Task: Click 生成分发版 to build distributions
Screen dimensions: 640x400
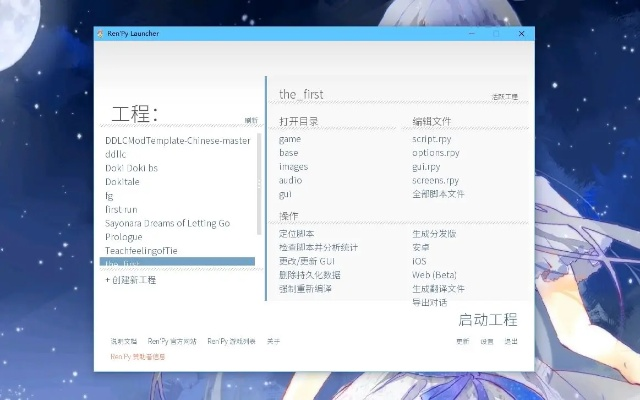Action: (x=434, y=233)
